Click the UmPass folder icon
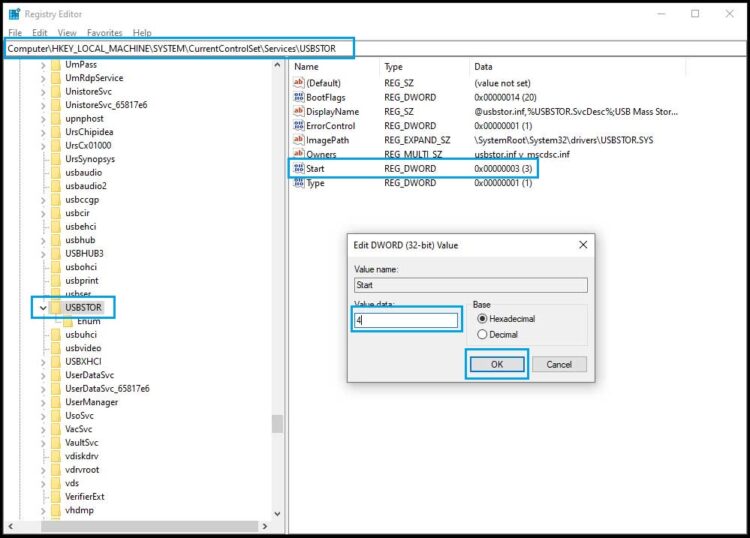 [56, 65]
